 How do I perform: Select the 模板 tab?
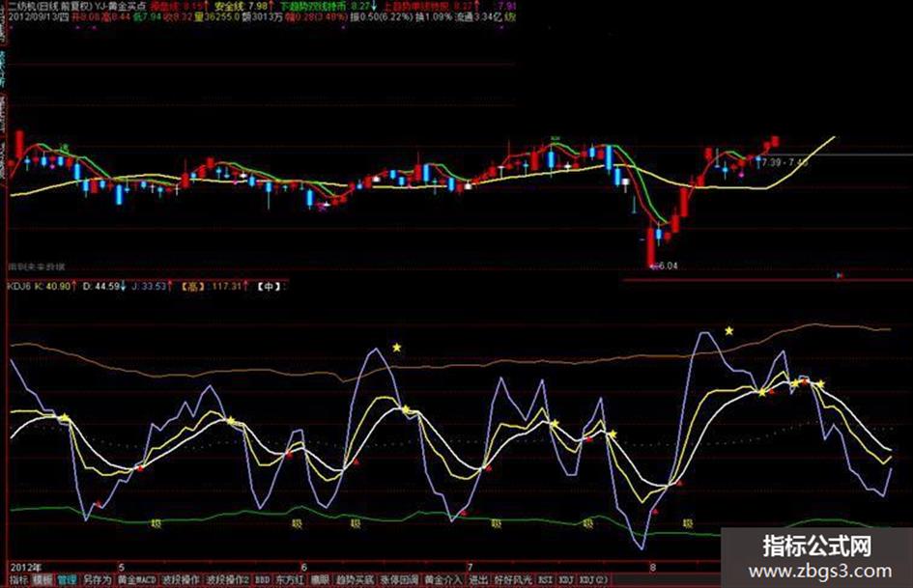pos(43,580)
